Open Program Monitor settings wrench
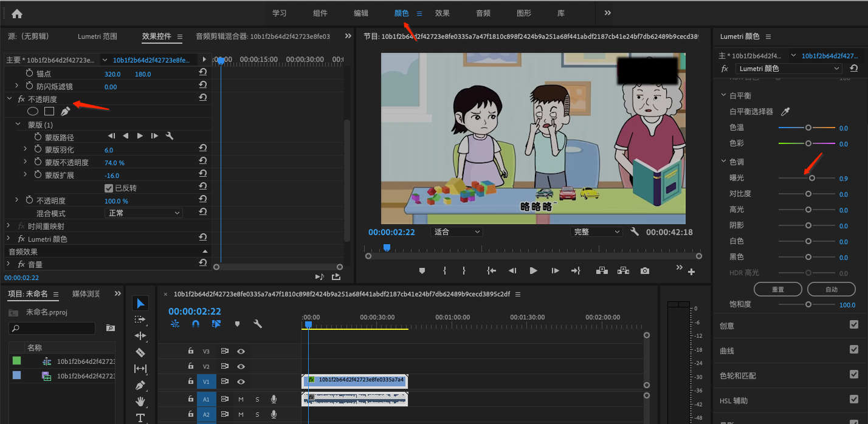Screen dimensions: 868x424 pos(635,232)
